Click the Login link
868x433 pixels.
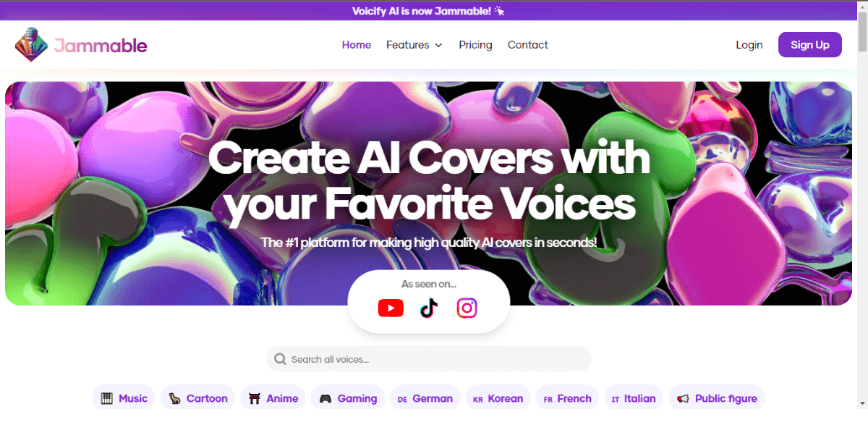749,45
